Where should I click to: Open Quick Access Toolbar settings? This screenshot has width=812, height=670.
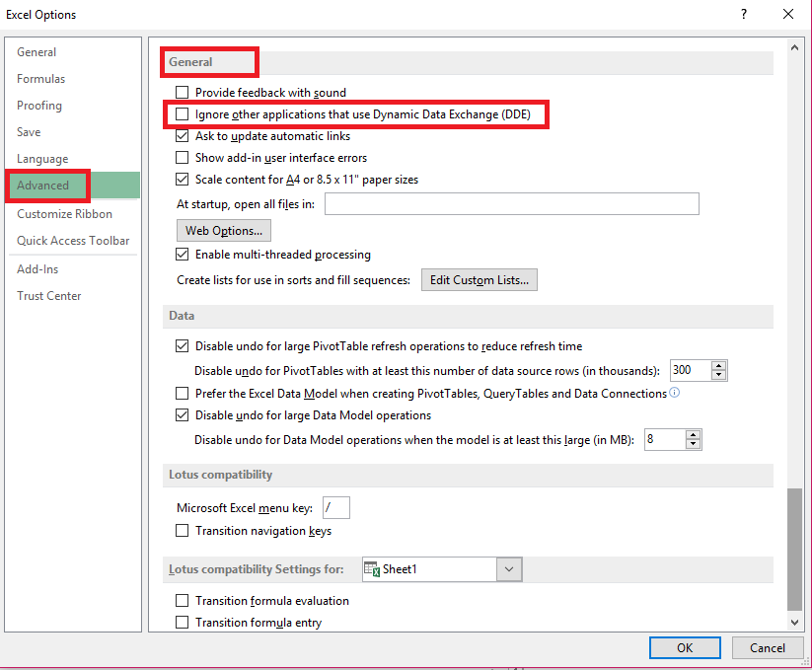coord(73,241)
